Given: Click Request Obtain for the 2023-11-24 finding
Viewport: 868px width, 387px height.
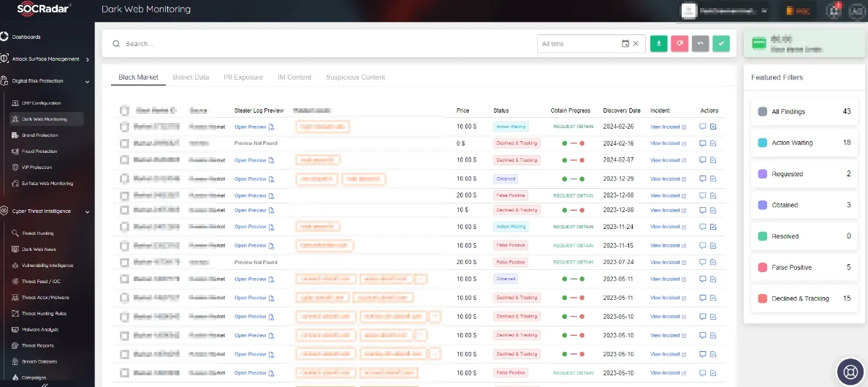Looking at the screenshot, I should click(573, 227).
